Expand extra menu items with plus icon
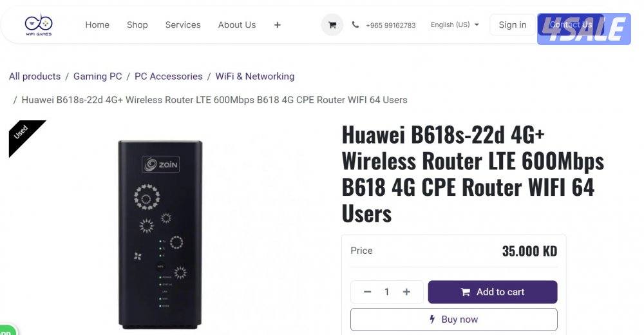Image resolution: width=644 pixels, height=335 pixels. point(277,25)
